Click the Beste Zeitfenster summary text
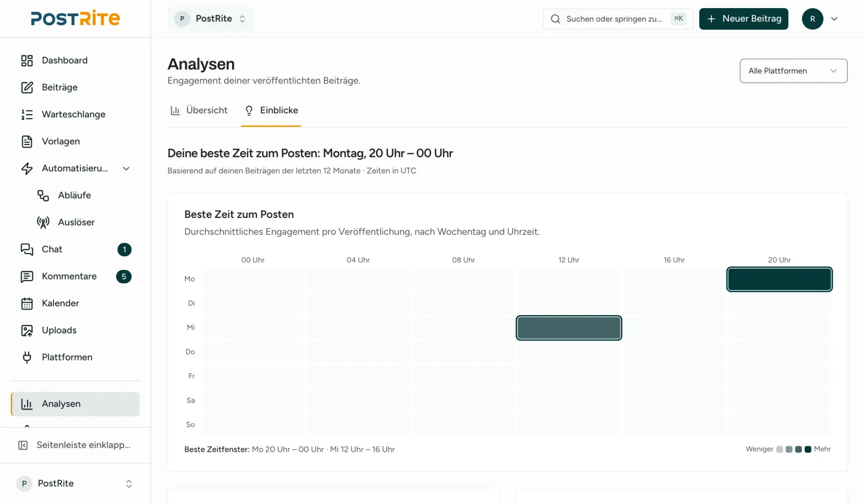This screenshot has width=864, height=504. 289,449
